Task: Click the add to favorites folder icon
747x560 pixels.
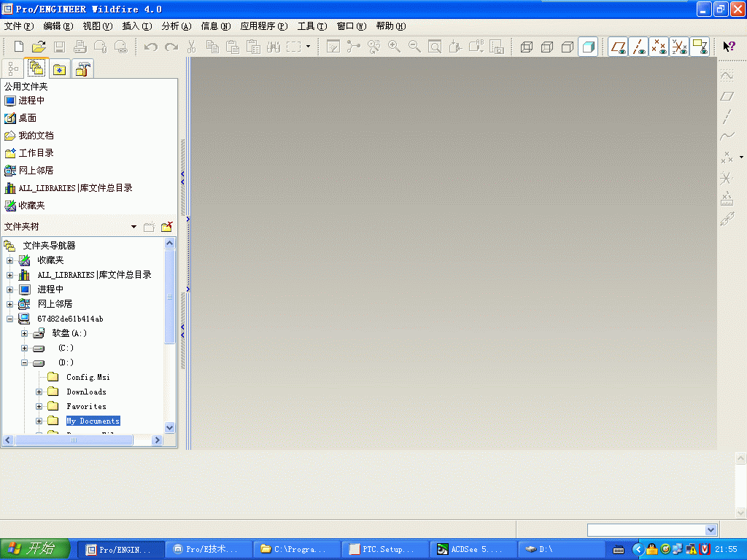Action: coord(167,227)
